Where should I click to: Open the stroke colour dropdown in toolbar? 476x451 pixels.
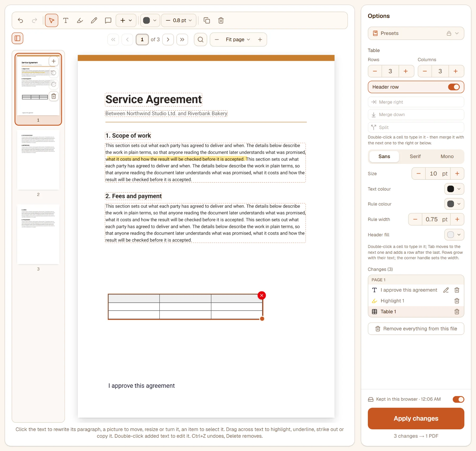[x=150, y=20]
